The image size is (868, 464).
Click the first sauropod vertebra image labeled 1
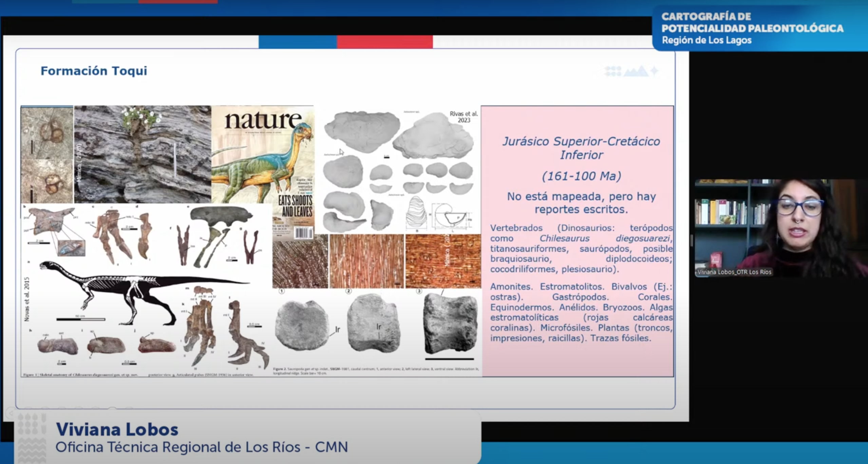click(x=301, y=325)
